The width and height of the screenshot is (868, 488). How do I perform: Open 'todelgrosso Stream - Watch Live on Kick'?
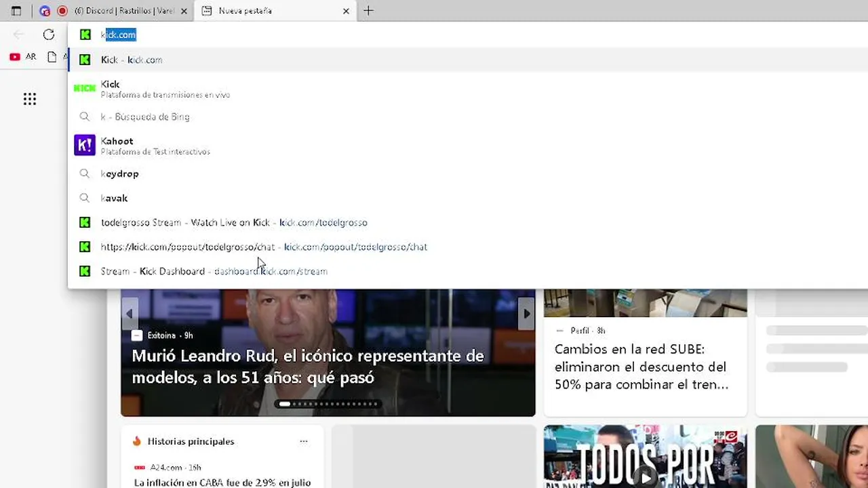click(468, 222)
